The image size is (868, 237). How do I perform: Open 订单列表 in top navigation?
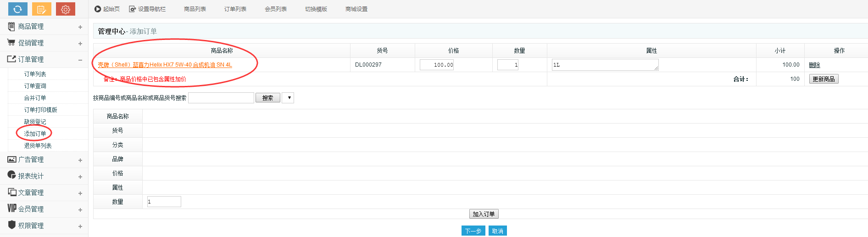pos(235,9)
